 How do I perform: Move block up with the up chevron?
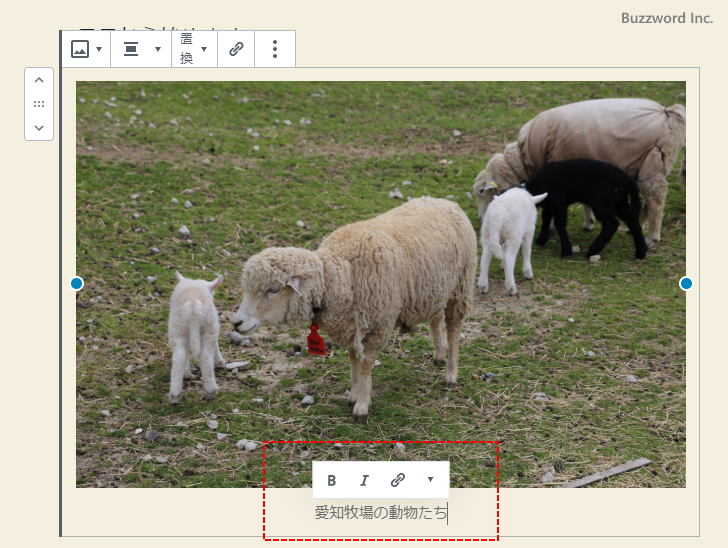pyautogui.click(x=39, y=81)
